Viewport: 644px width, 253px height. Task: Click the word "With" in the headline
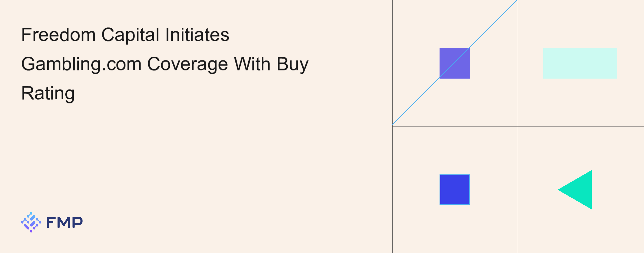252,64
